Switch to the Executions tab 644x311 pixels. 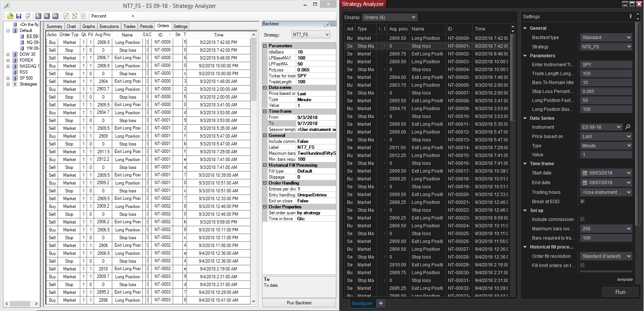(109, 26)
